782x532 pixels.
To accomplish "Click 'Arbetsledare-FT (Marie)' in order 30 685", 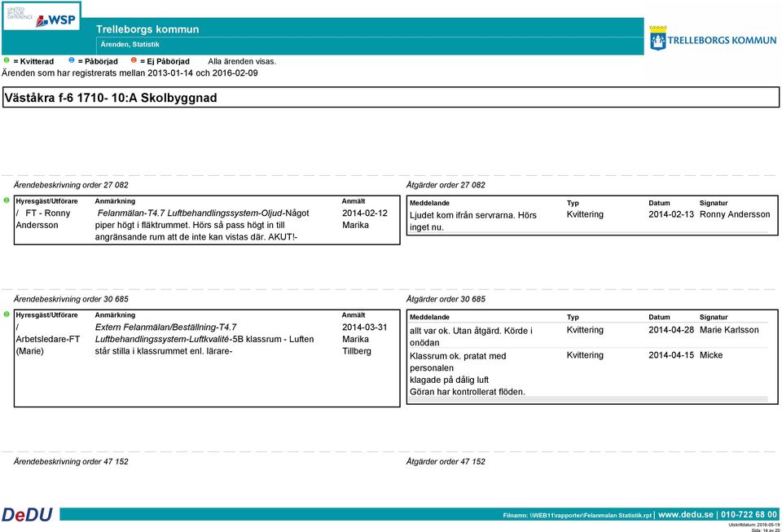I will pos(48,345).
